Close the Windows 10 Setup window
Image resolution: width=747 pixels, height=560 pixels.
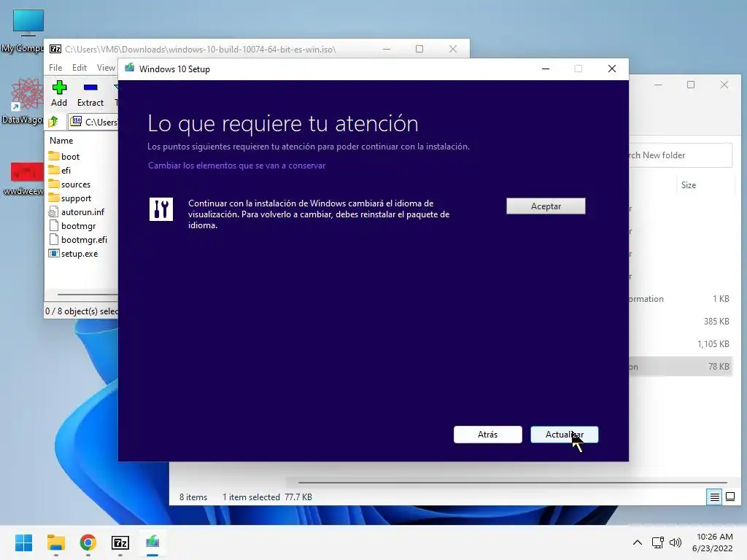[x=612, y=69]
